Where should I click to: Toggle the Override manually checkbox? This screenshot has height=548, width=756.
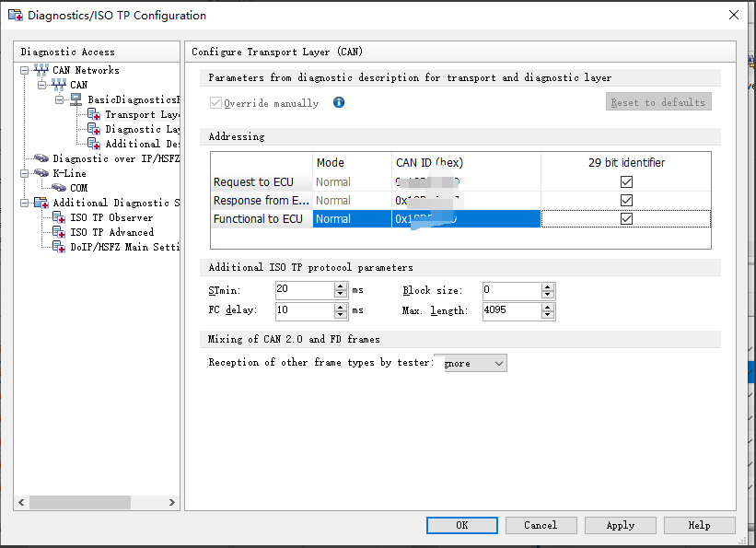click(215, 103)
